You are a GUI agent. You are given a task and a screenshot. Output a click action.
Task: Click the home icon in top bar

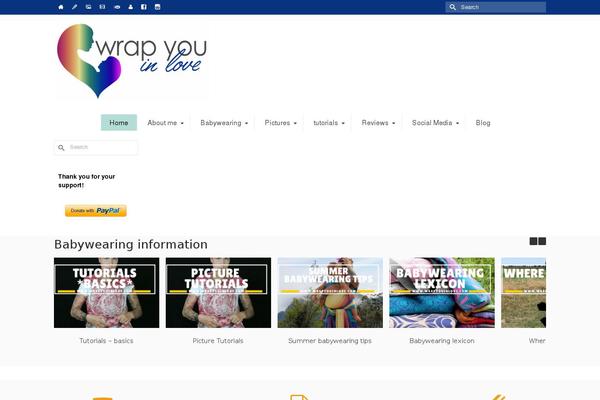click(61, 7)
